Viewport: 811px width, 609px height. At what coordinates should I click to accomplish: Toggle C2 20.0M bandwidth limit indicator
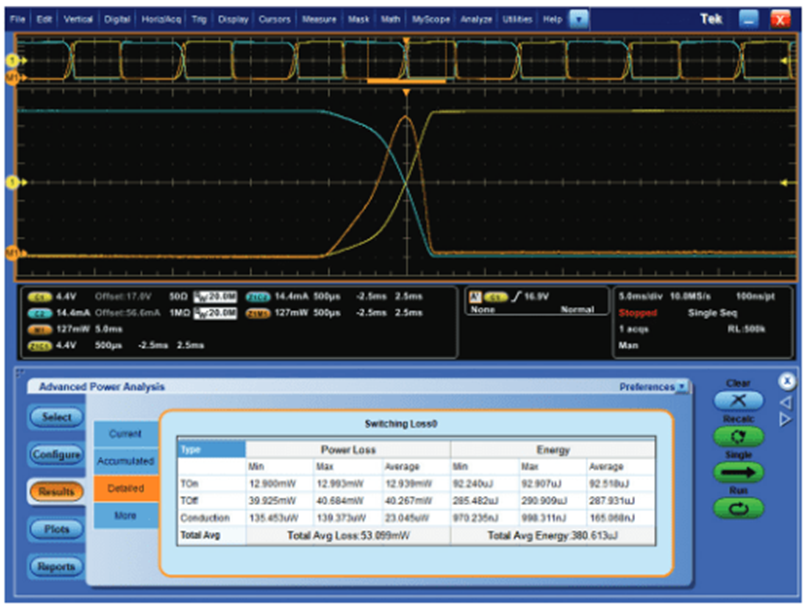pos(214,313)
